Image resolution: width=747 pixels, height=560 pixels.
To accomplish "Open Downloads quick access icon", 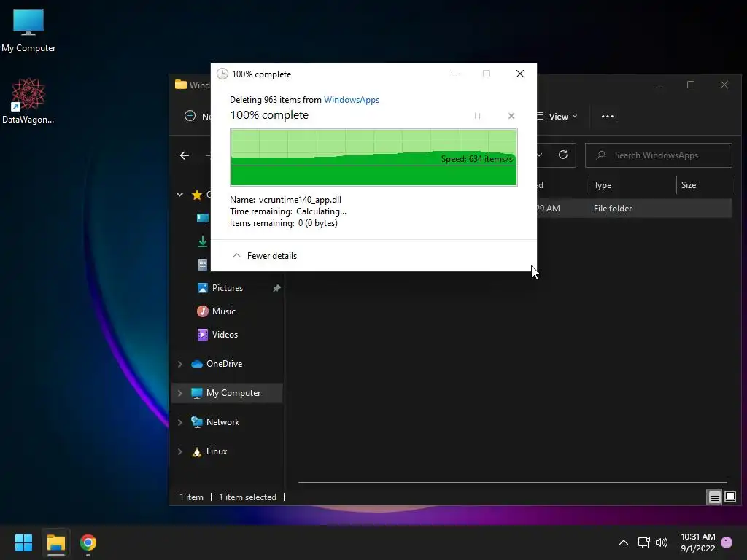I will [x=203, y=241].
